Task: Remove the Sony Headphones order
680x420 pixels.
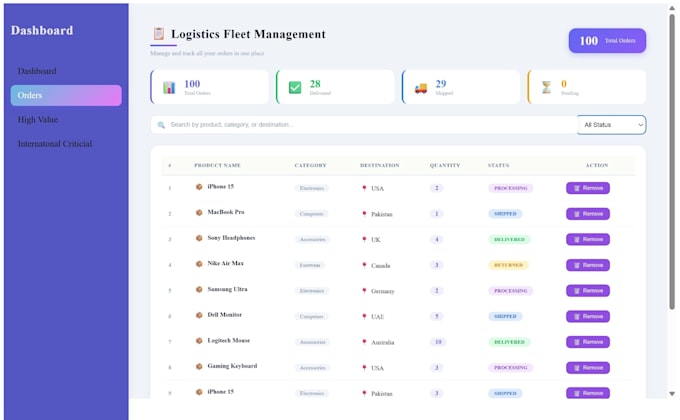Action: (588, 240)
